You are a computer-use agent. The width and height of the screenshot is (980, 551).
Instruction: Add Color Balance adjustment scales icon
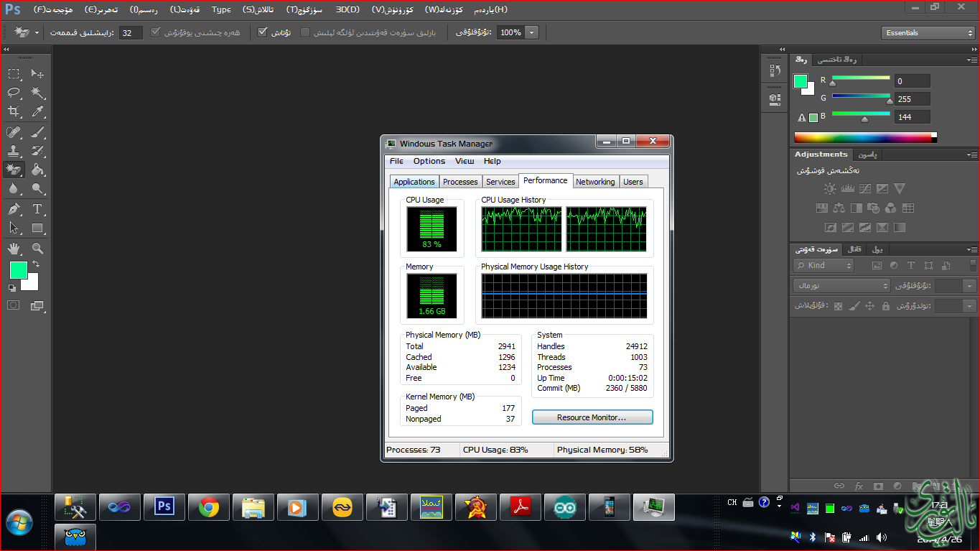[x=839, y=208]
